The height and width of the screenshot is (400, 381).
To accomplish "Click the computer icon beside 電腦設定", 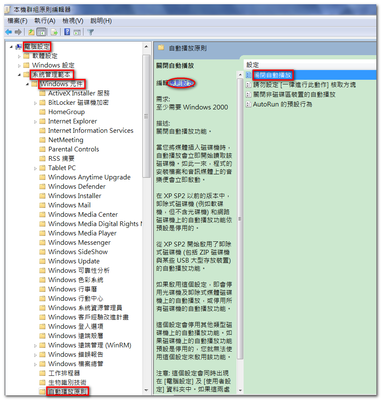I will coord(19,47).
